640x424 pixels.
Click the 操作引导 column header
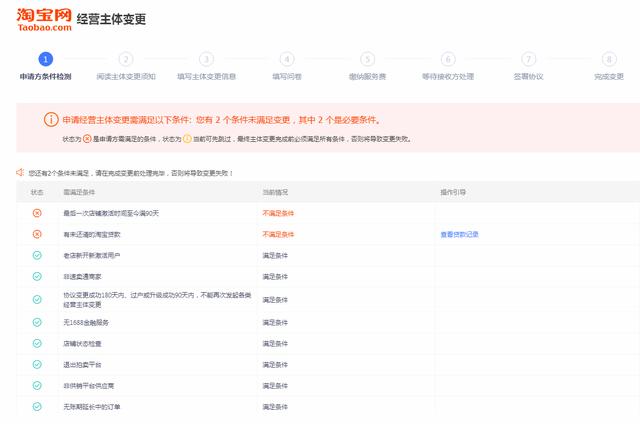(453, 192)
